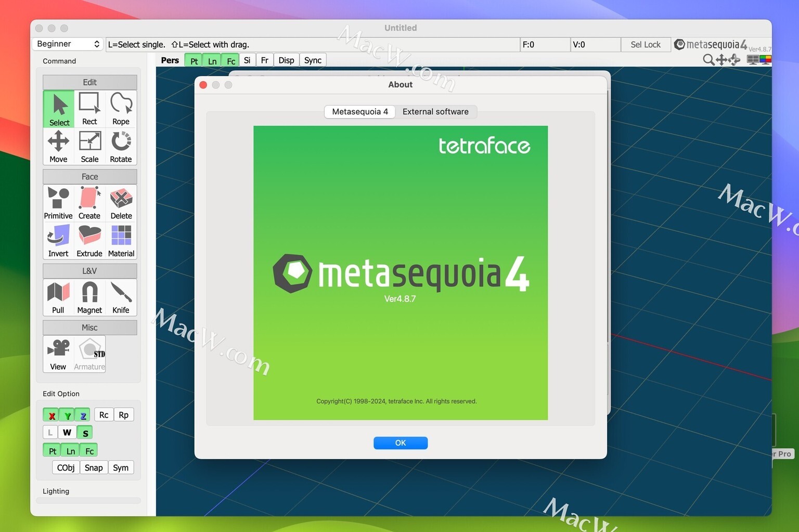
Task: Toggle Ln in Edit Option panel
Action: 70,450
